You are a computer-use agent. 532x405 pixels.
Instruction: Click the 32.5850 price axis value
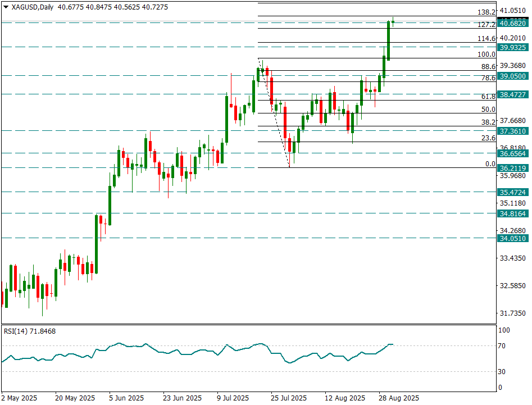coord(513,285)
